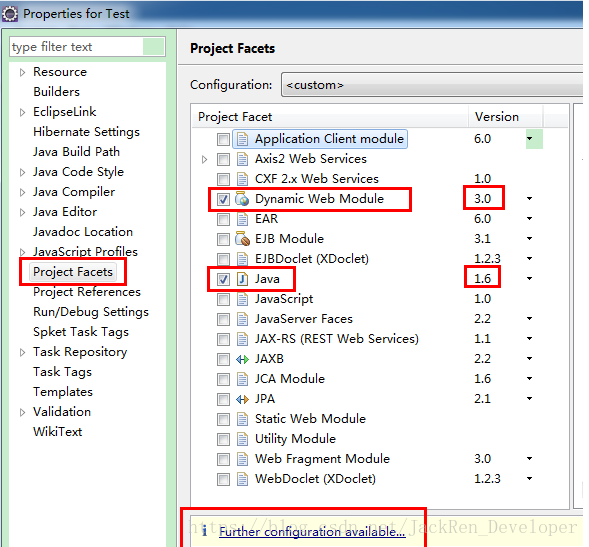Expand the Axis2 Web Services tree node
This screenshot has width=589, height=547.
pos(204,159)
